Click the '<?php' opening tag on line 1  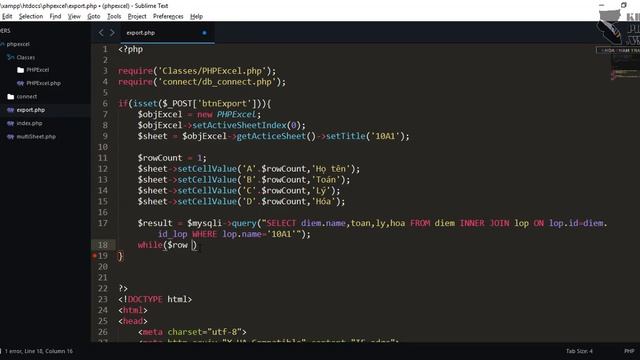click(131, 49)
